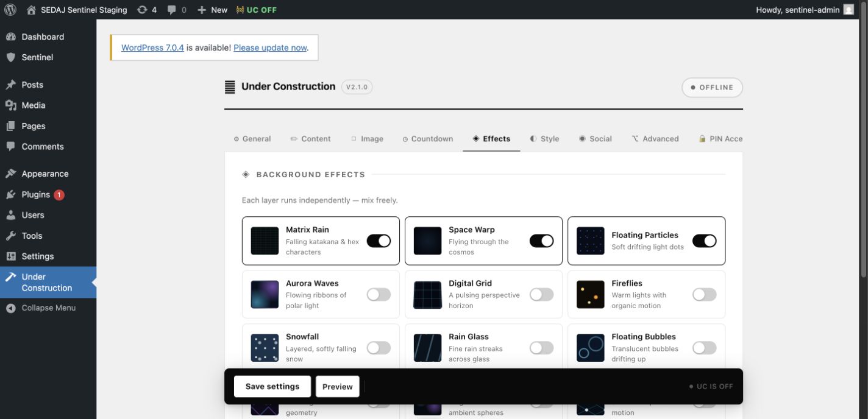
Task: Open the updates icon showing 4
Action: 142,10
